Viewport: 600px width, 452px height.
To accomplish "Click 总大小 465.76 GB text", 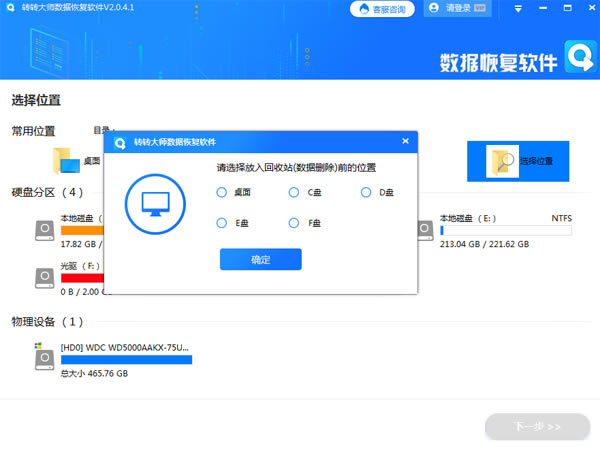I will [x=94, y=374].
